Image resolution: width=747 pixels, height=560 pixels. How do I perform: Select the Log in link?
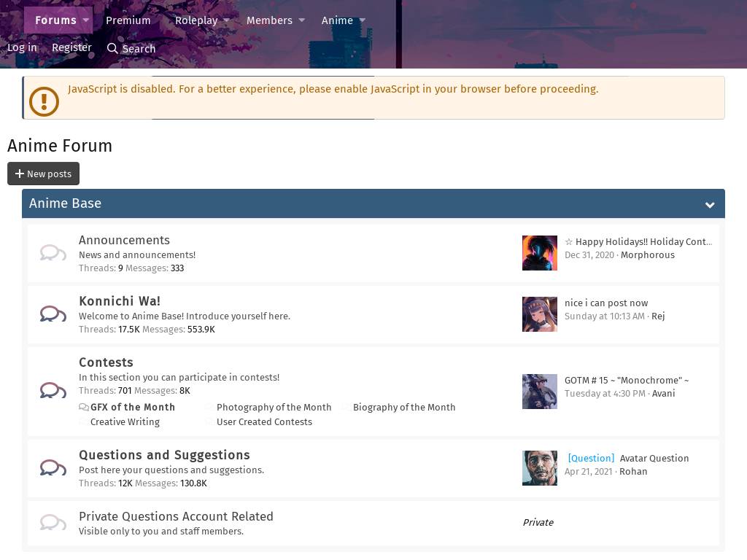coord(22,47)
